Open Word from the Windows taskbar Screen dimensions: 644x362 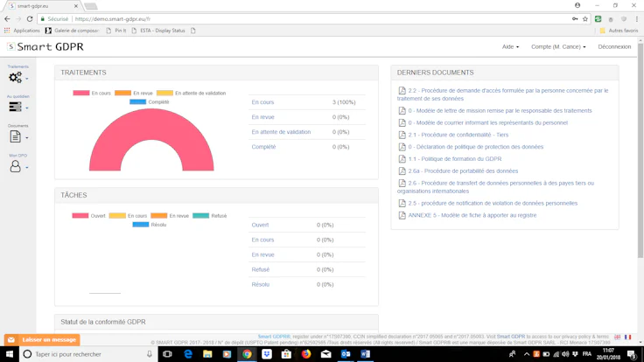point(365,354)
